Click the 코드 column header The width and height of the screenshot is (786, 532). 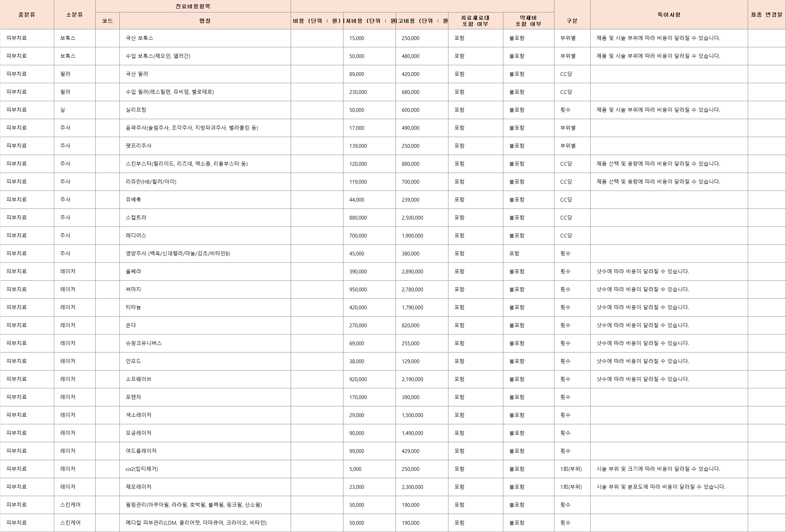[x=107, y=21]
